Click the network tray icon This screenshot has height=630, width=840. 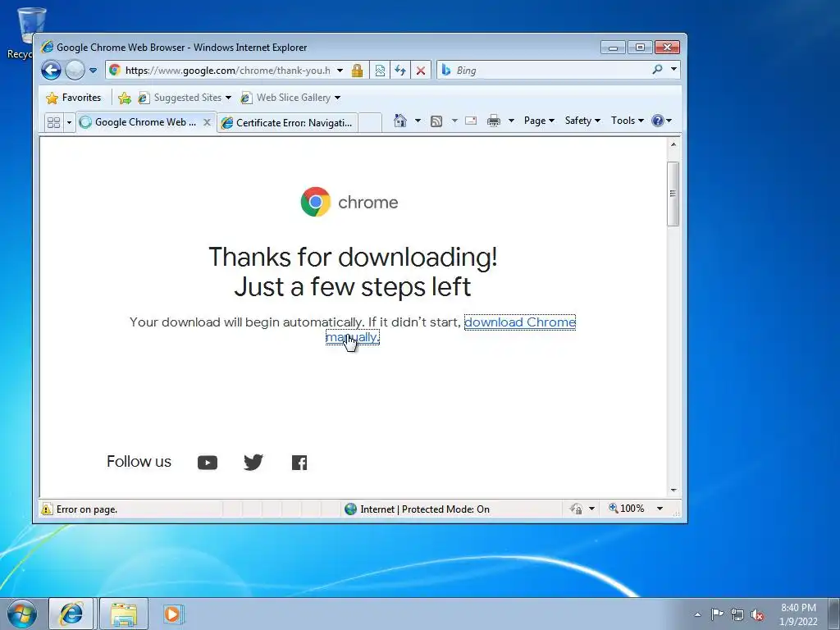tap(737, 614)
